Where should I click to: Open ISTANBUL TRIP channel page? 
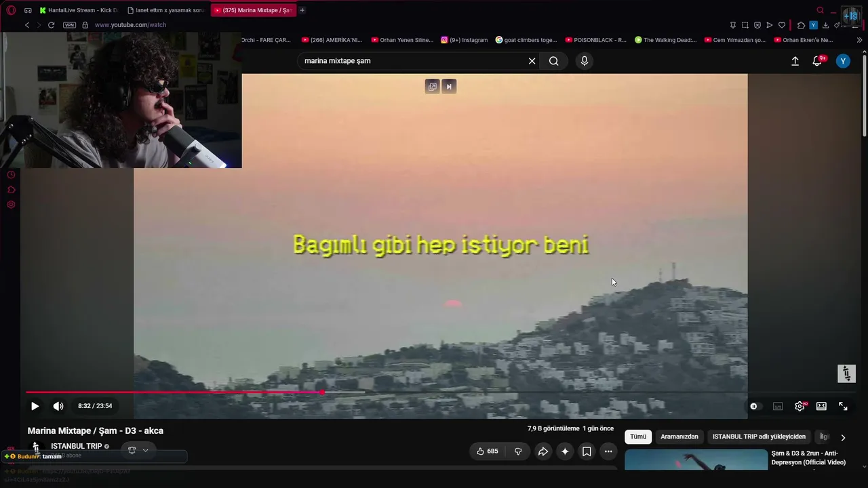coord(76,446)
